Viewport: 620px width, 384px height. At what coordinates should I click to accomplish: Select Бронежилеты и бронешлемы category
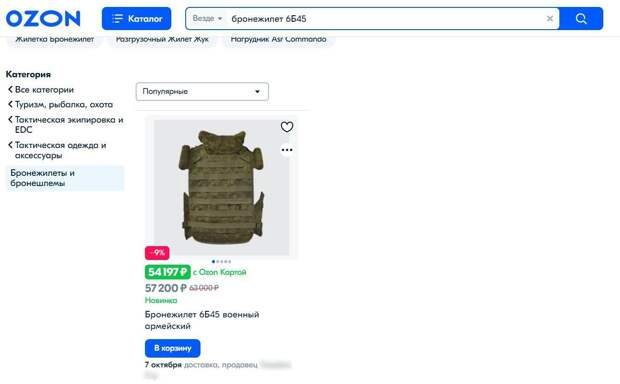65,178
